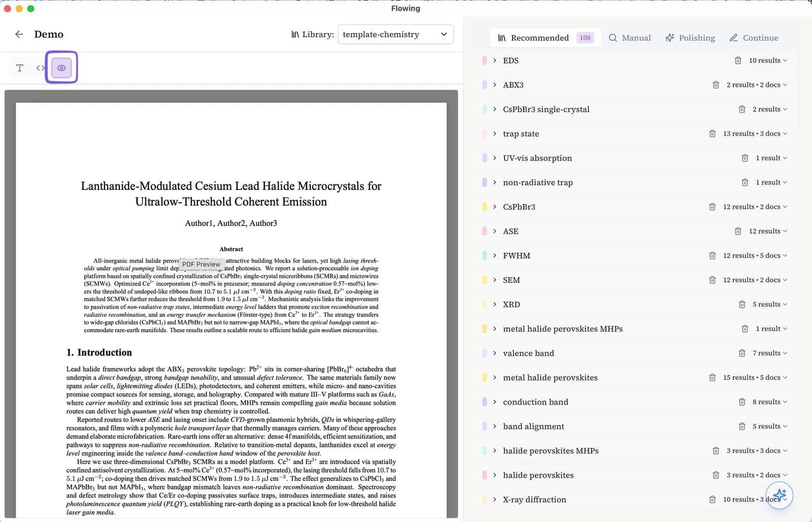Expand the EDS term row
The height and width of the screenshot is (522, 812).
pyautogui.click(x=494, y=60)
